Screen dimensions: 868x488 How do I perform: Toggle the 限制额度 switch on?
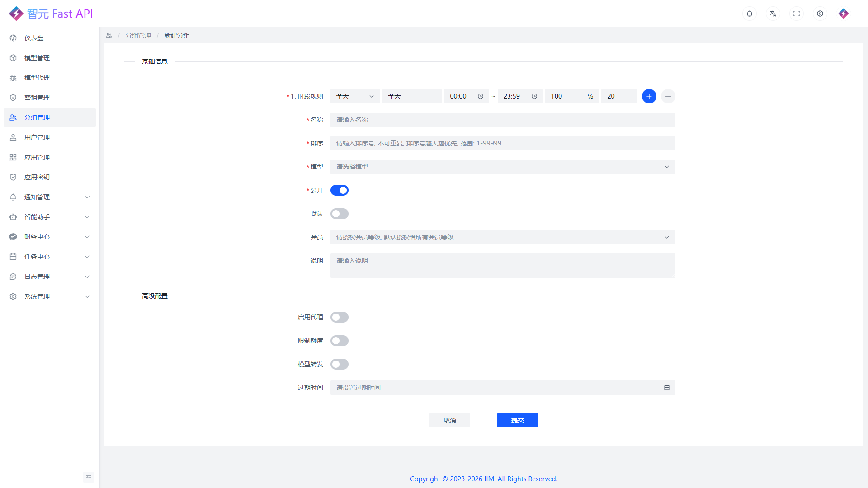coord(340,341)
